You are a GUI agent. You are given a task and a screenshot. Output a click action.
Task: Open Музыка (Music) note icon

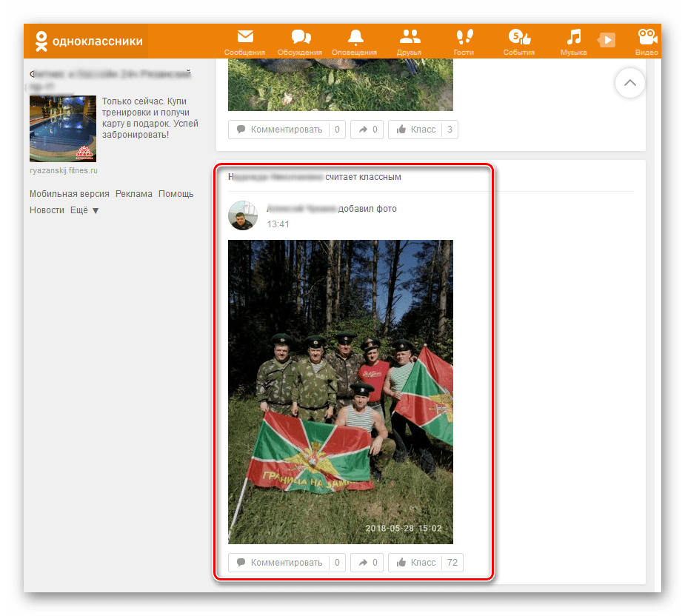[x=573, y=38]
